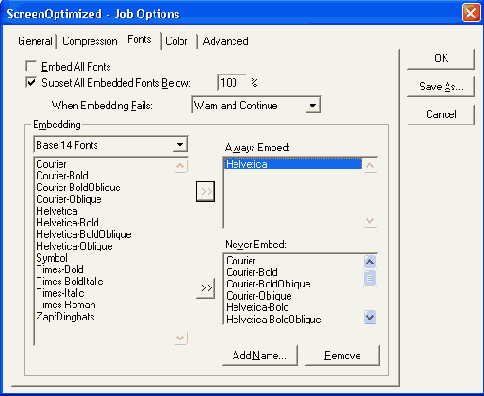Open the Advanced tab
Image resolution: width=484 pixels, height=396 pixels.
tap(225, 41)
